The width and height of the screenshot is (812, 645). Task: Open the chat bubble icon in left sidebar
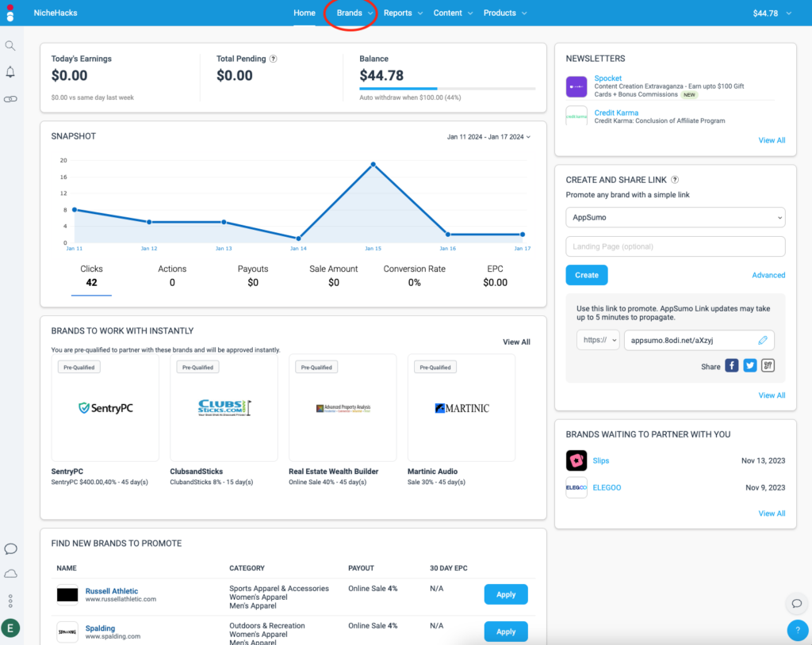point(10,548)
